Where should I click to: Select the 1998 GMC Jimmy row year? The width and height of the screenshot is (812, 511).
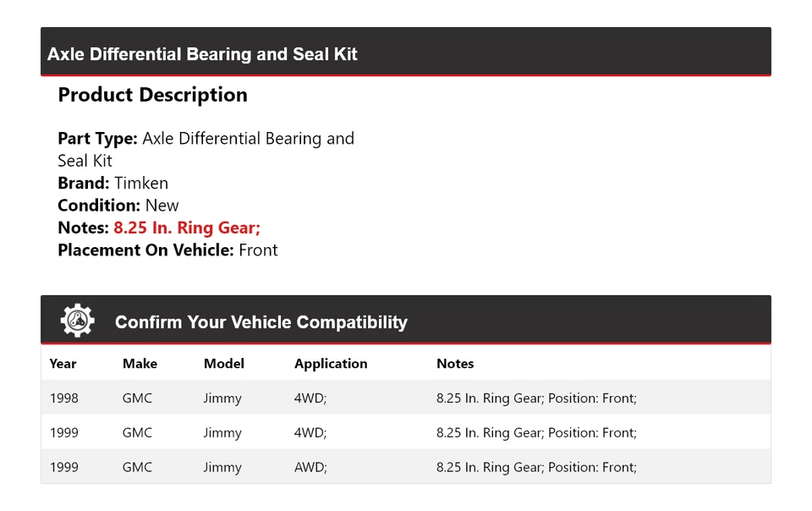63,398
